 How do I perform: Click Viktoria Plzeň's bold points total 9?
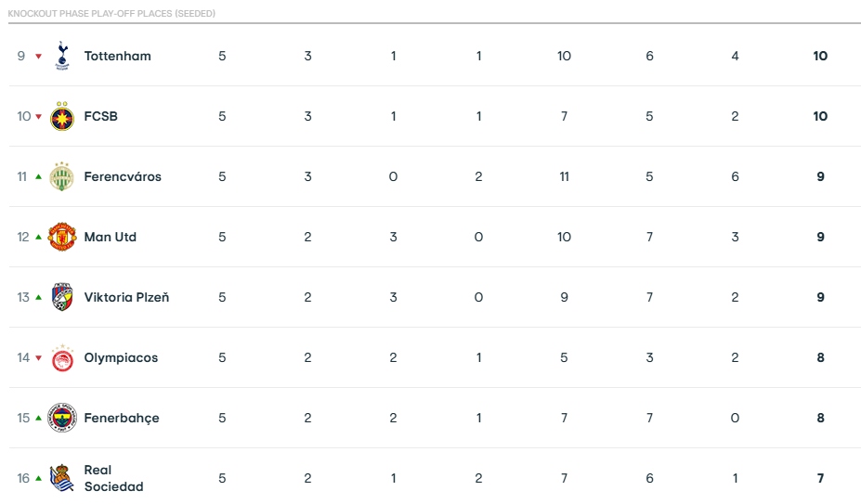point(820,298)
